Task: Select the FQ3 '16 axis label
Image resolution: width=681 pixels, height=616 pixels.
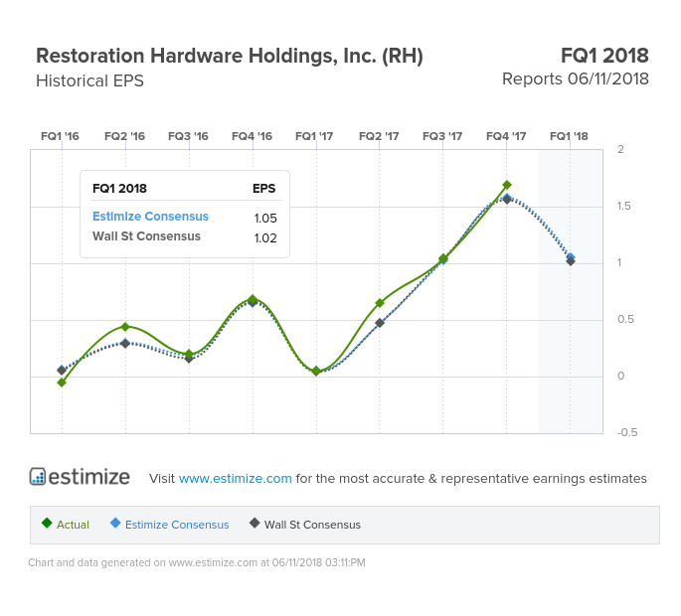Action: pos(188,136)
